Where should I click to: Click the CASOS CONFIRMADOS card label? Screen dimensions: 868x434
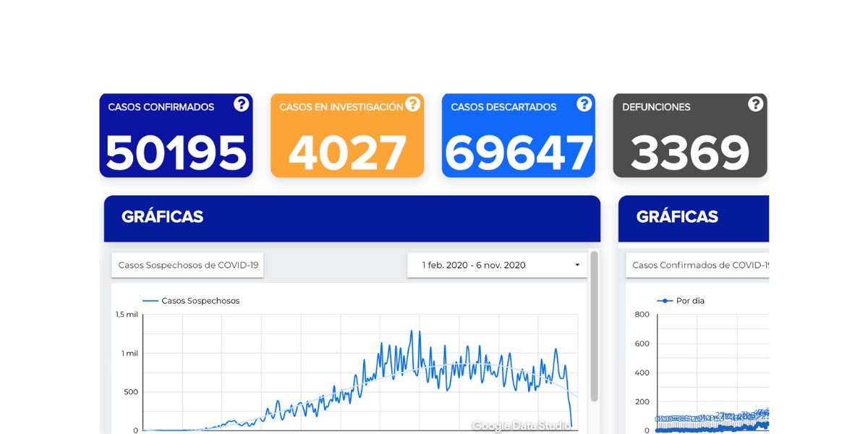coord(161,107)
